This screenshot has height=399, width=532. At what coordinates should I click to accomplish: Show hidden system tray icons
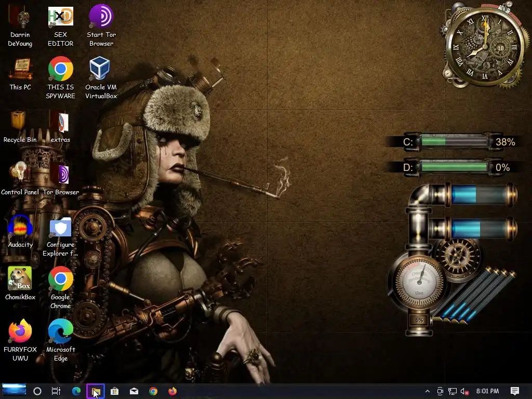click(x=428, y=391)
